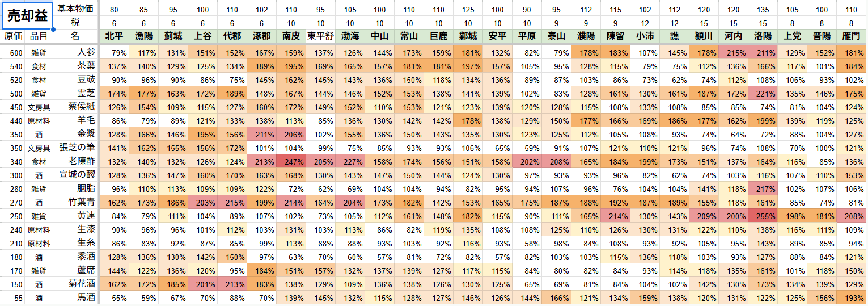Click the 品目 column header cell

[39, 36]
